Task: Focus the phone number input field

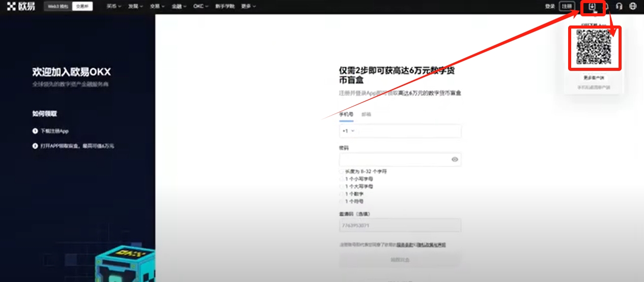Action: (400, 131)
